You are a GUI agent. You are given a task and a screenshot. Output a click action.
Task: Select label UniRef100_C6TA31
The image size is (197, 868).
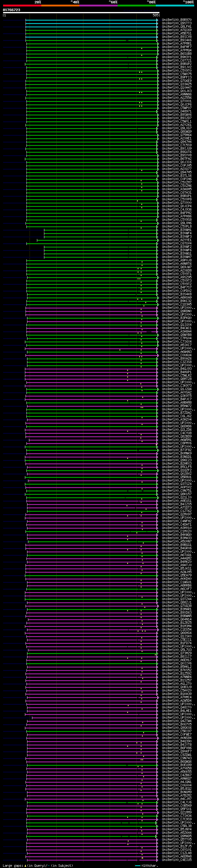point(176,193)
